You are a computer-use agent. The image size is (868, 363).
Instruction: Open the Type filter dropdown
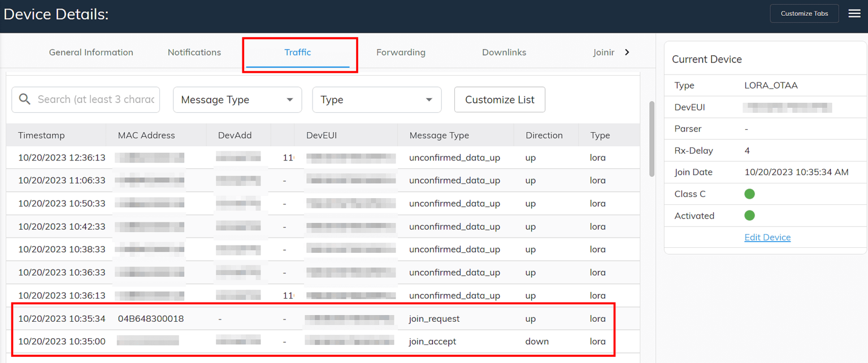[x=376, y=99]
